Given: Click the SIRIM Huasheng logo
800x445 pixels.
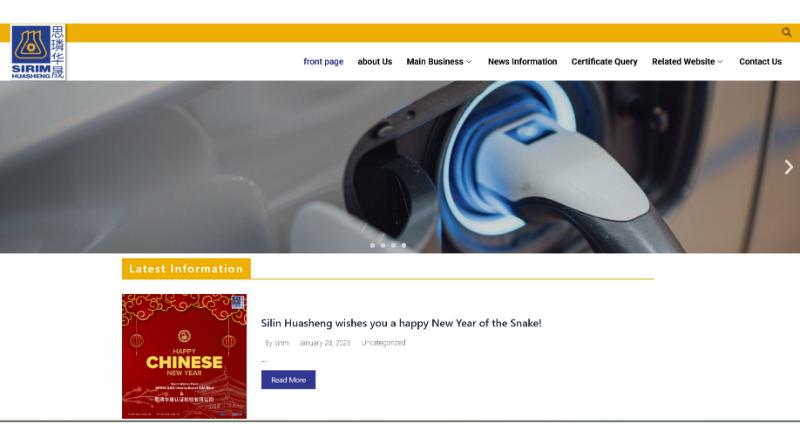Looking at the screenshot, I should 38,52.
